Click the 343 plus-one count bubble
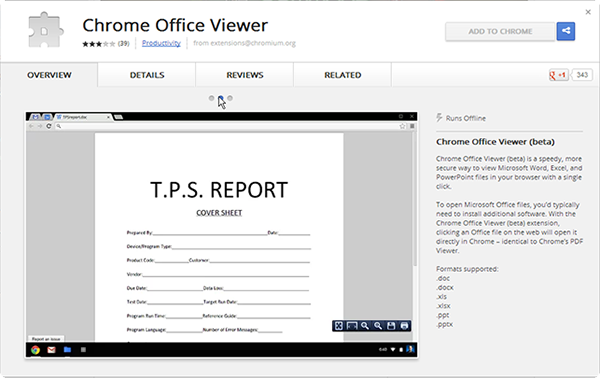Viewport: 600px width, 378px height. [582, 75]
